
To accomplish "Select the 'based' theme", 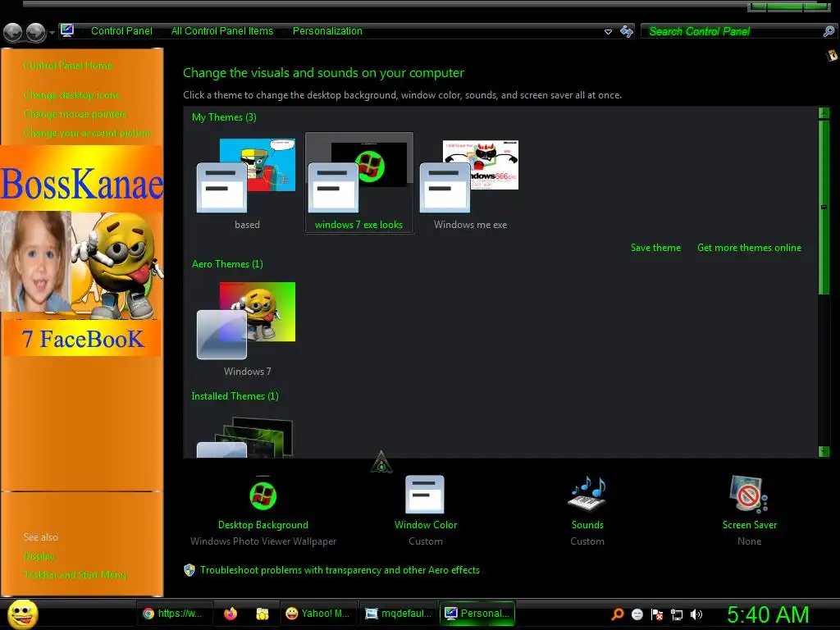I will (246, 183).
